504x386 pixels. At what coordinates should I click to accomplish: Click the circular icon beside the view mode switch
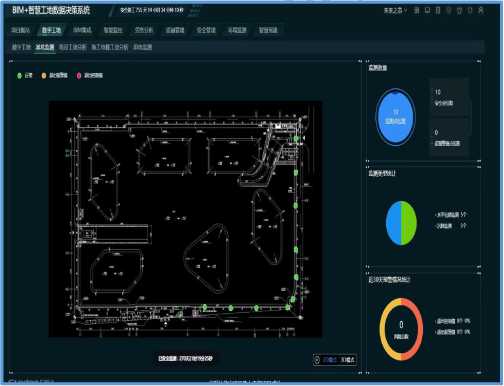[x=317, y=360]
